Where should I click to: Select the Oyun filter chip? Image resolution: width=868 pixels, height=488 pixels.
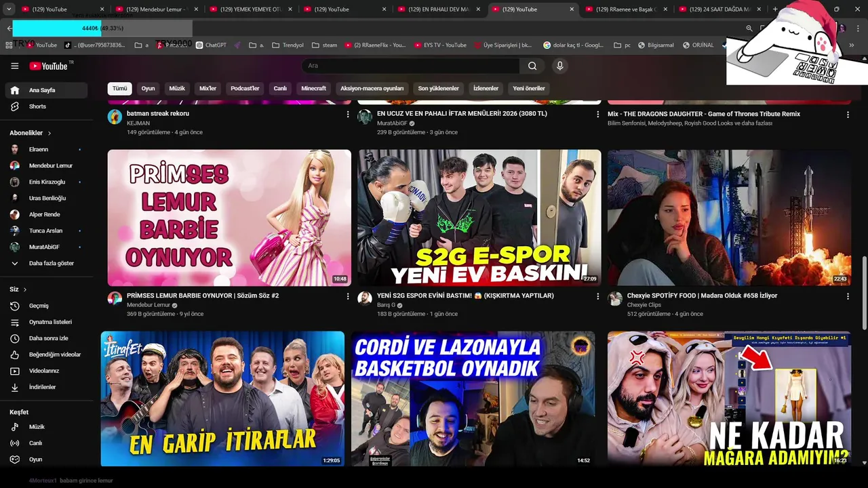tap(148, 89)
